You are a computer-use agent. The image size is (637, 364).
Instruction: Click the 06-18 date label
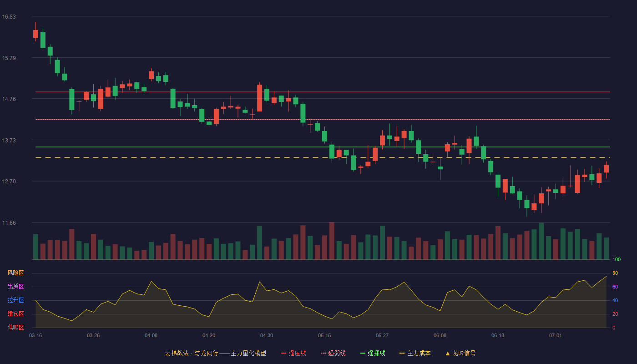point(498,335)
